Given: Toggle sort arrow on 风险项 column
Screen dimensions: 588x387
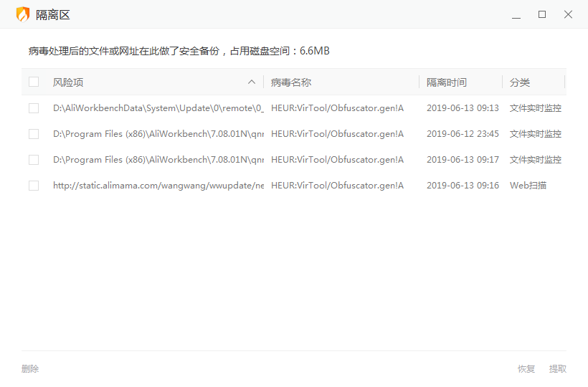Looking at the screenshot, I should point(252,82).
